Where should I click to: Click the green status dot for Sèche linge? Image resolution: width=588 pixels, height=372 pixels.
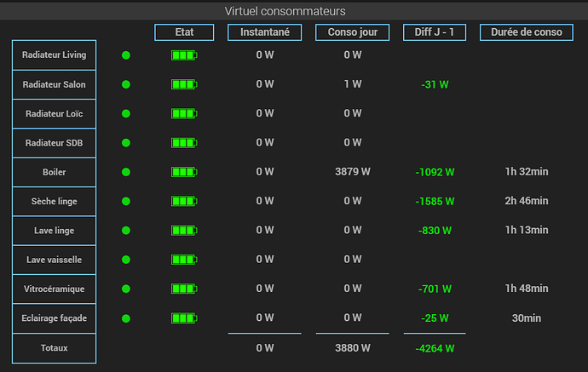coord(126,202)
